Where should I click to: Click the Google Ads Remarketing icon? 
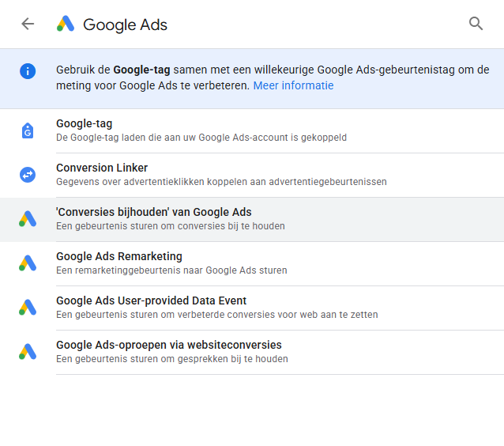(x=28, y=263)
